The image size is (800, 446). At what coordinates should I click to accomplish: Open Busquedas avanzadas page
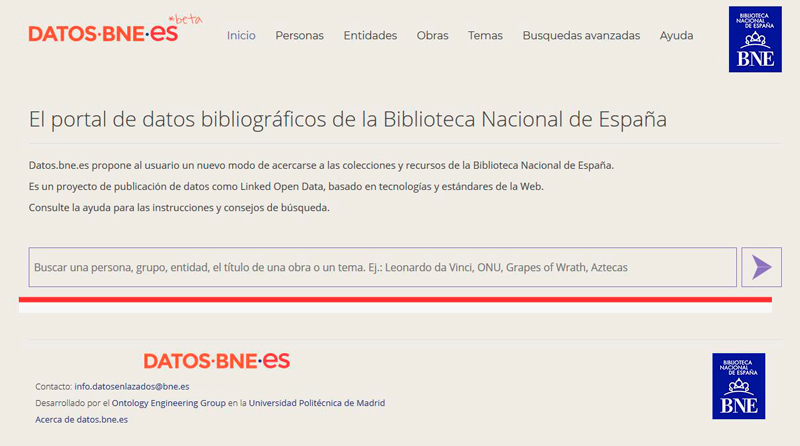tap(581, 36)
